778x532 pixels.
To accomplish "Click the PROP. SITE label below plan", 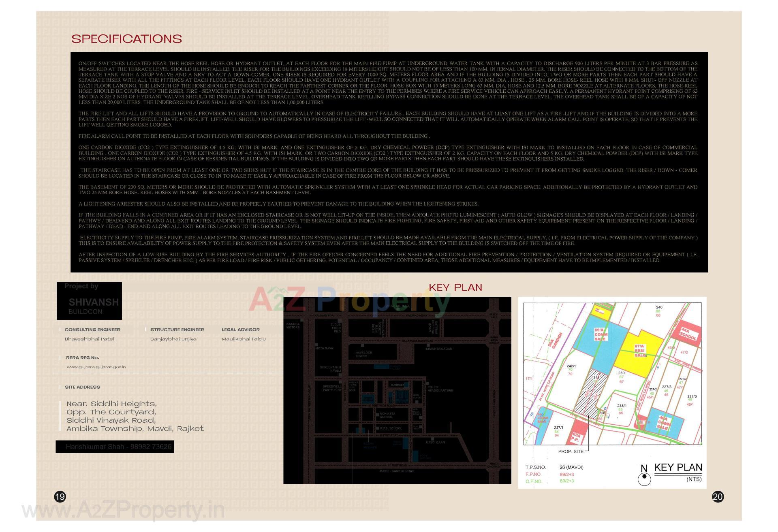I will (571, 451).
